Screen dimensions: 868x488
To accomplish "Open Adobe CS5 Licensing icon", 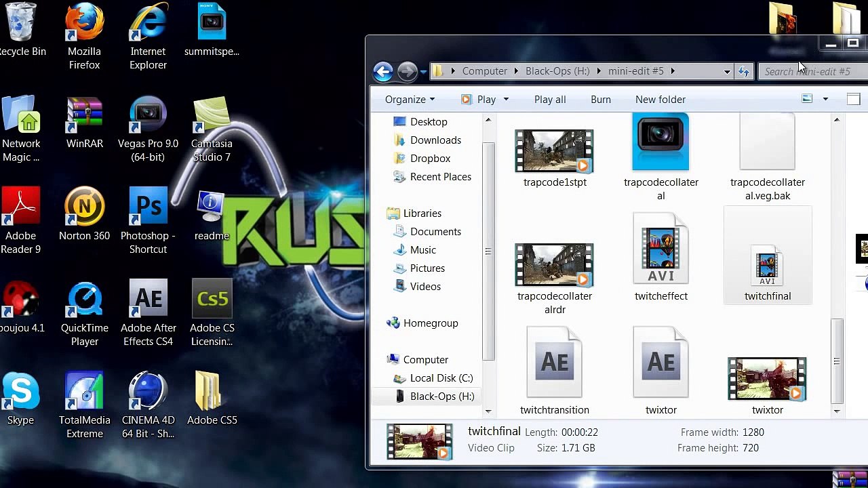I will click(x=212, y=313).
